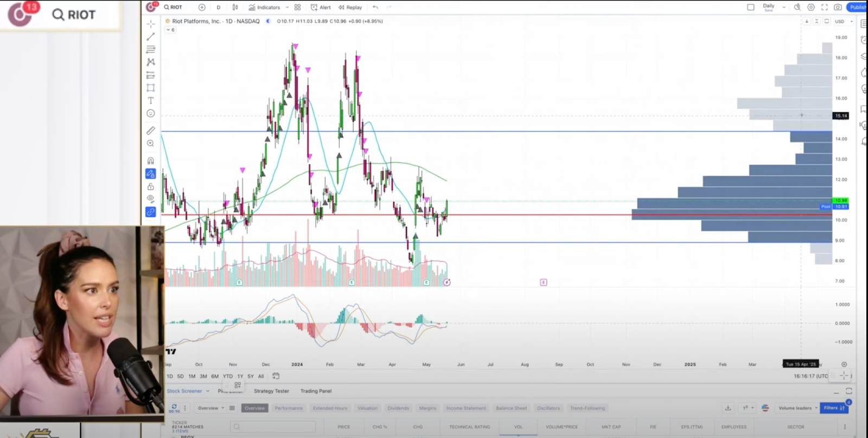Toggle lock all drawings
Viewport: 868px width, 438px height.
click(151, 186)
